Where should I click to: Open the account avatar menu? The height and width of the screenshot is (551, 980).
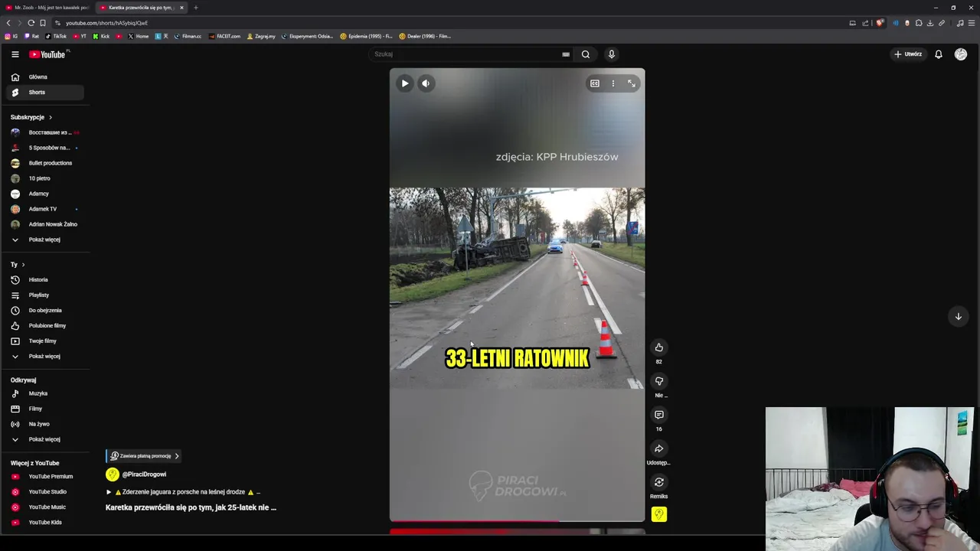[961, 54]
